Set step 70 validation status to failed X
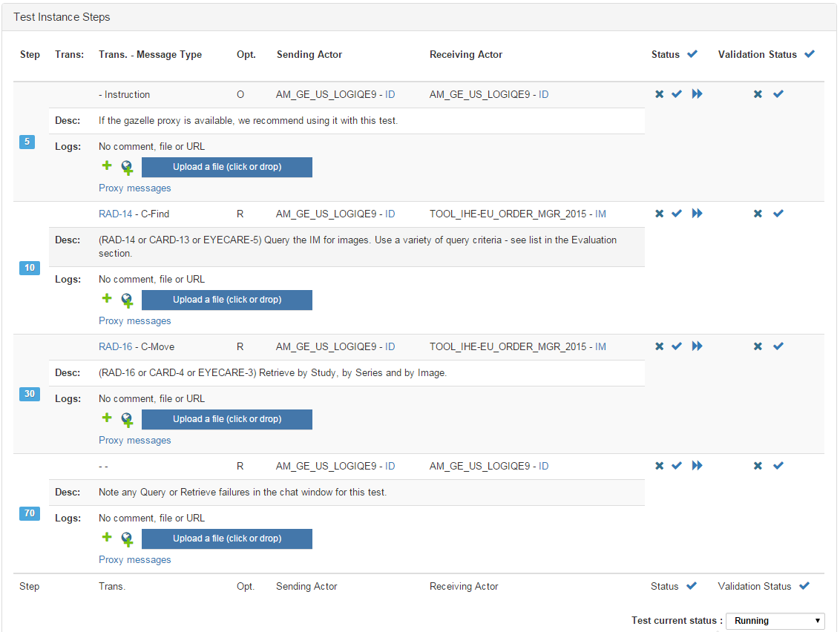This screenshot has width=840, height=632. coord(758,466)
